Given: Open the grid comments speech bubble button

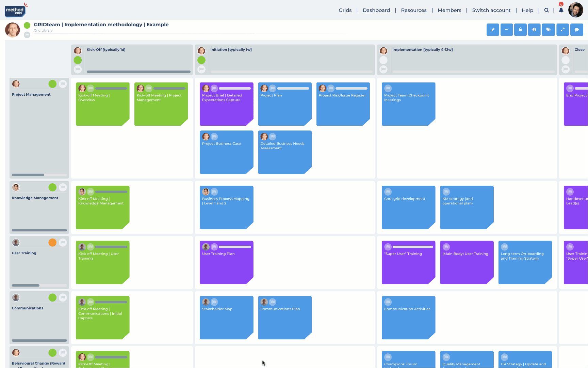Looking at the screenshot, I should pos(577,30).
